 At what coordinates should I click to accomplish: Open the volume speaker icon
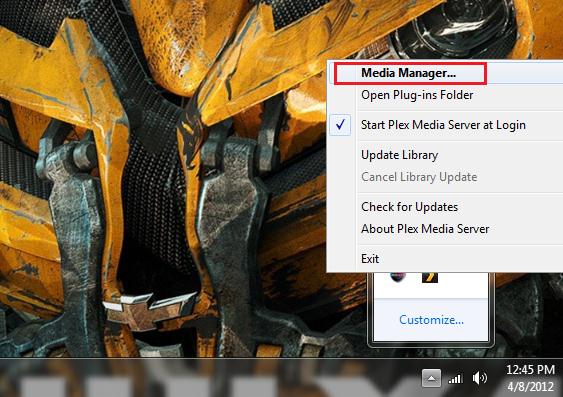pyautogui.click(x=480, y=378)
